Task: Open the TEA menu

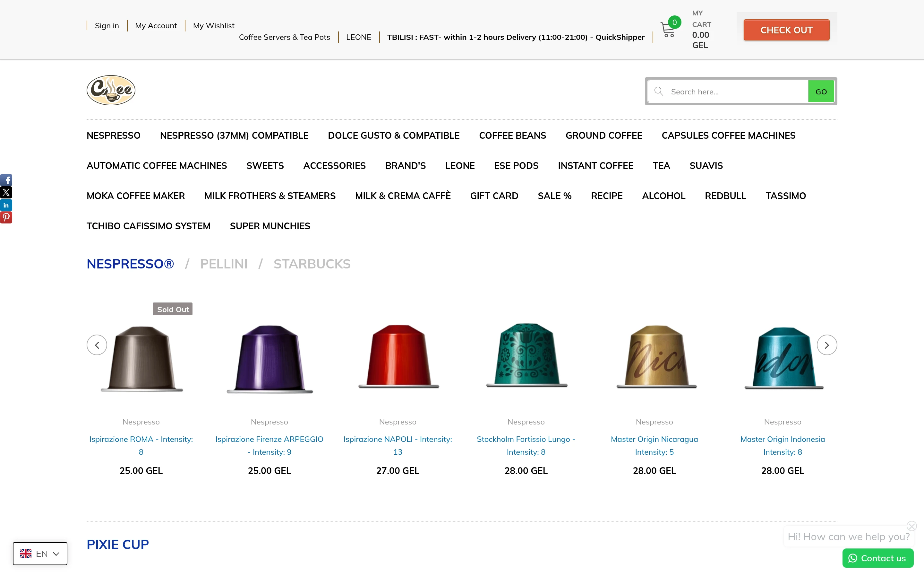Action: pyautogui.click(x=661, y=165)
